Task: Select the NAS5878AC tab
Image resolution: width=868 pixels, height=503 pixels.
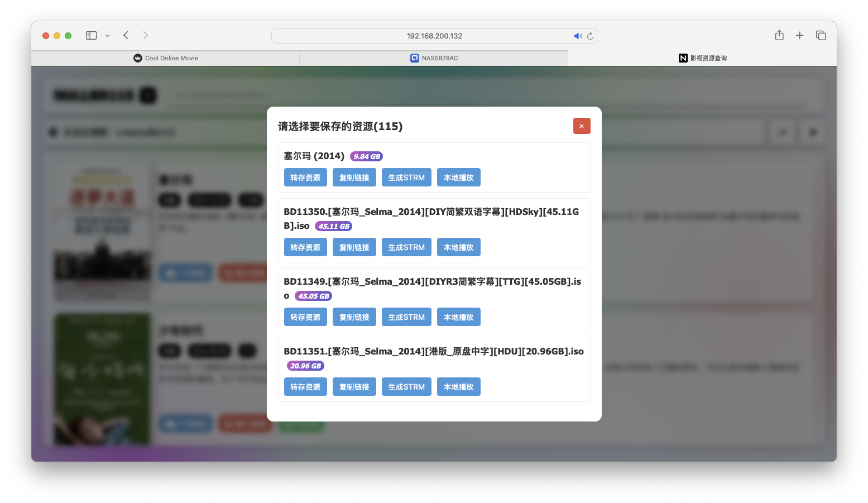Action: (434, 58)
